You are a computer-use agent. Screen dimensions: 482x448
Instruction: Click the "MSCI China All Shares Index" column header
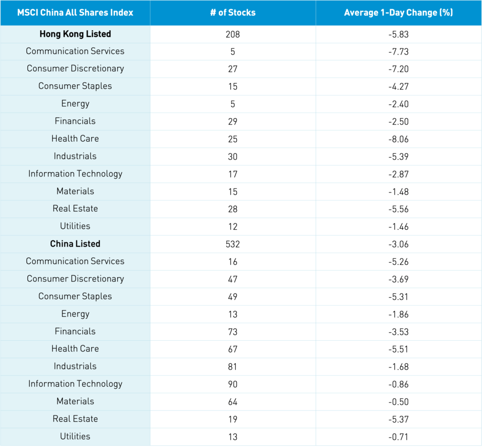[75, 13]
